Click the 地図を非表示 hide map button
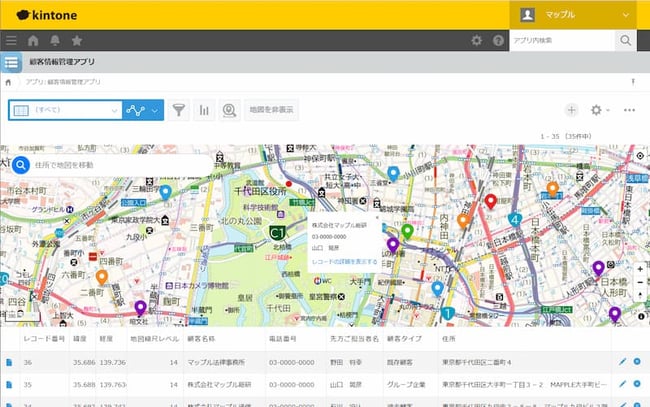 (273, 110)
